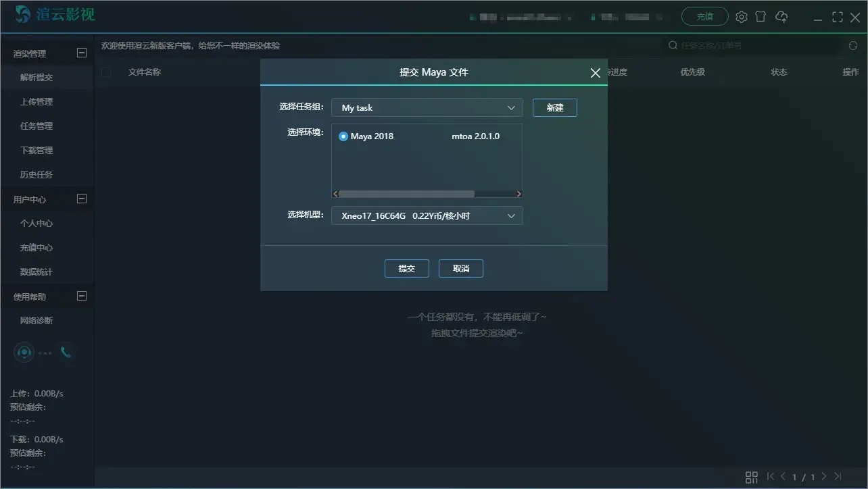
Task: Click the search magnifier icon
Action: point(673,45)
